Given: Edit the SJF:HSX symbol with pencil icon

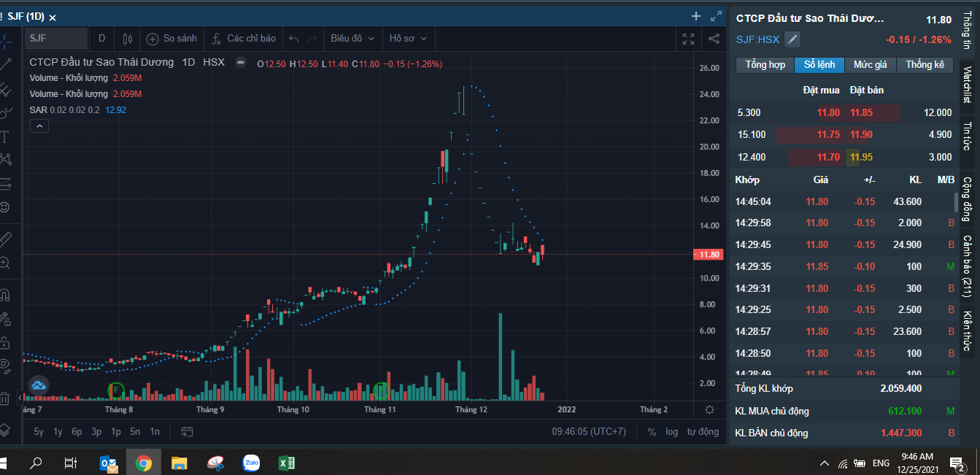Looking at the screenshot, I should [x=792, y=40].
